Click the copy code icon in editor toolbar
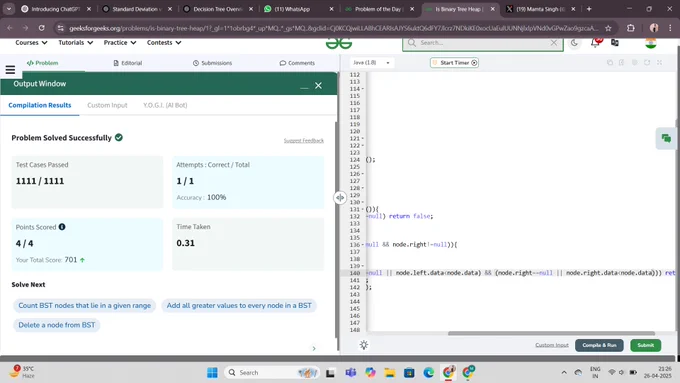 point(610,62)
